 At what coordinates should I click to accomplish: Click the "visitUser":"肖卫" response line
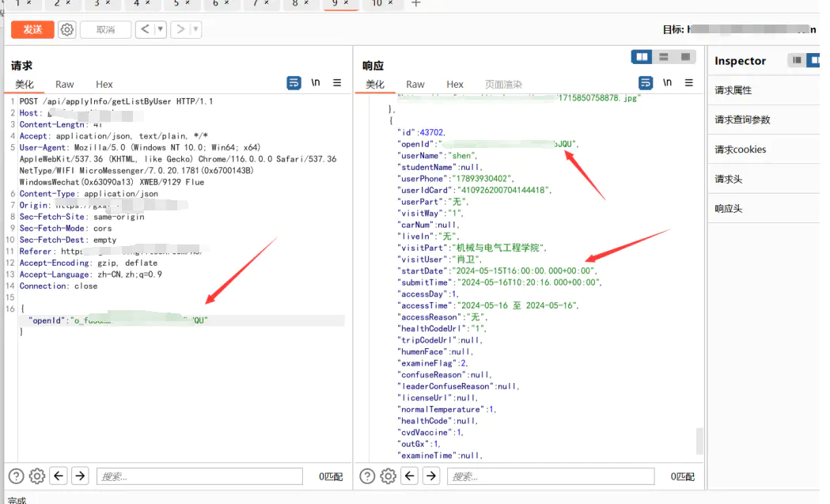[439, 260]
